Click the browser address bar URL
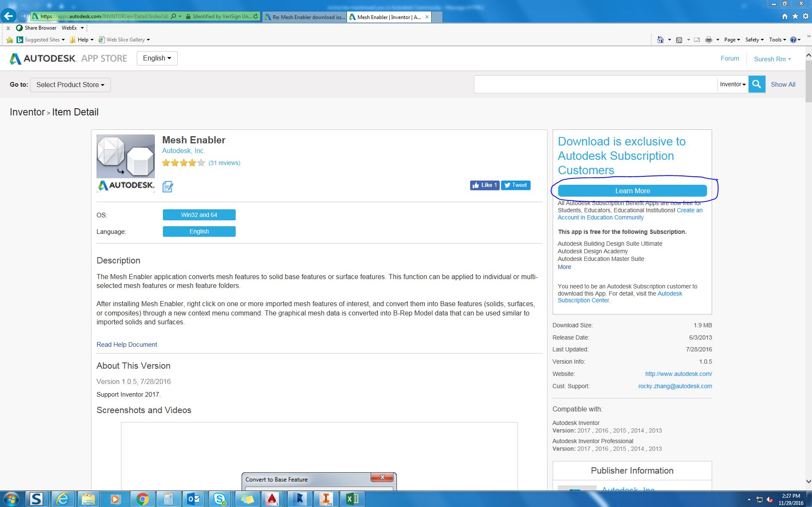 (104, 16)
